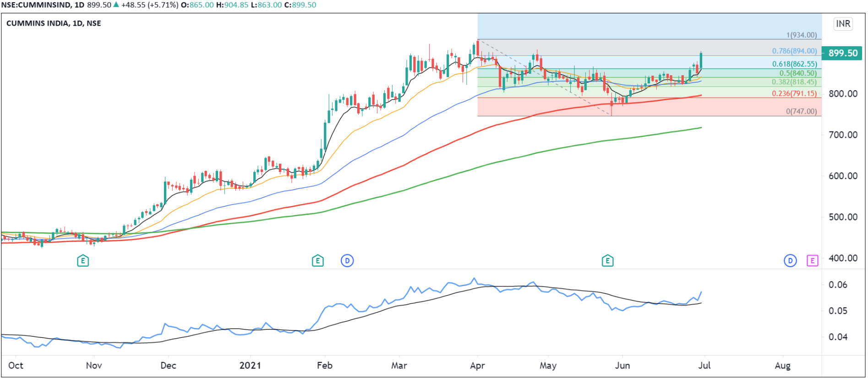Click the 0.618(862.55) retracement label
Viewport: 868px width, 379px height.
(x=794, y=64)
